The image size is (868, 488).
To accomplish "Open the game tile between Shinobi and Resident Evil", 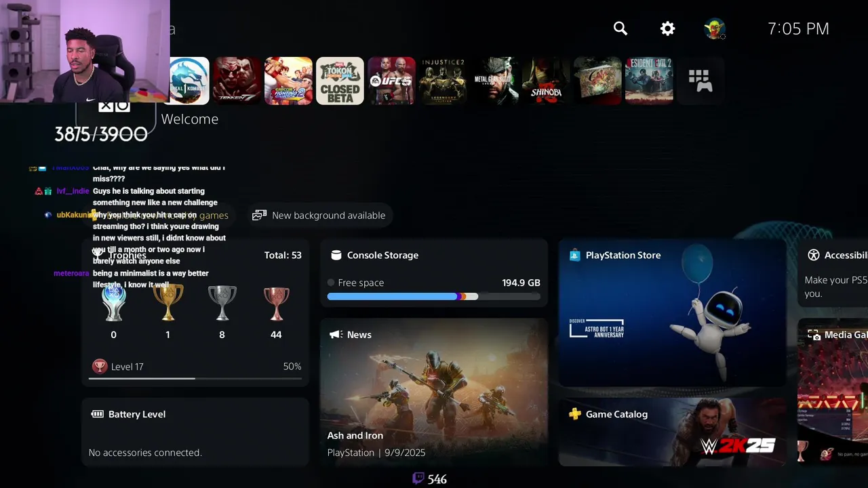I will [x=598, y=81].
